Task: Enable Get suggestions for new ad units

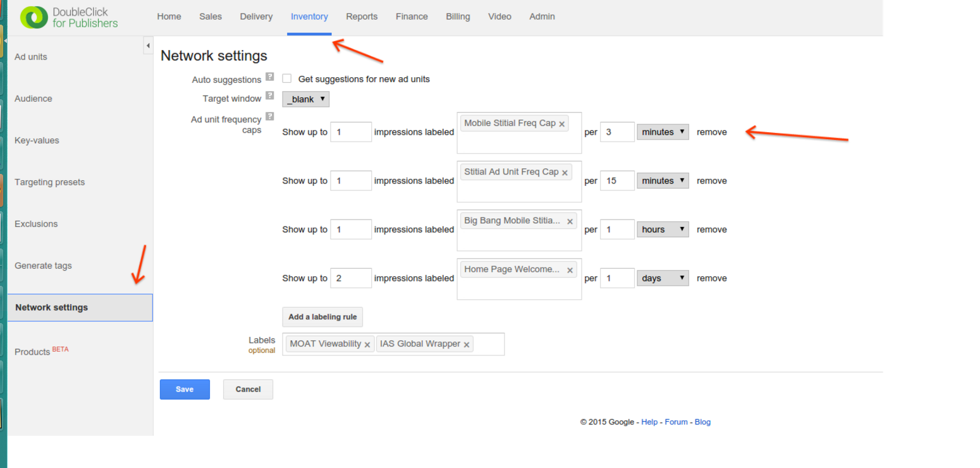Action: 287,79
